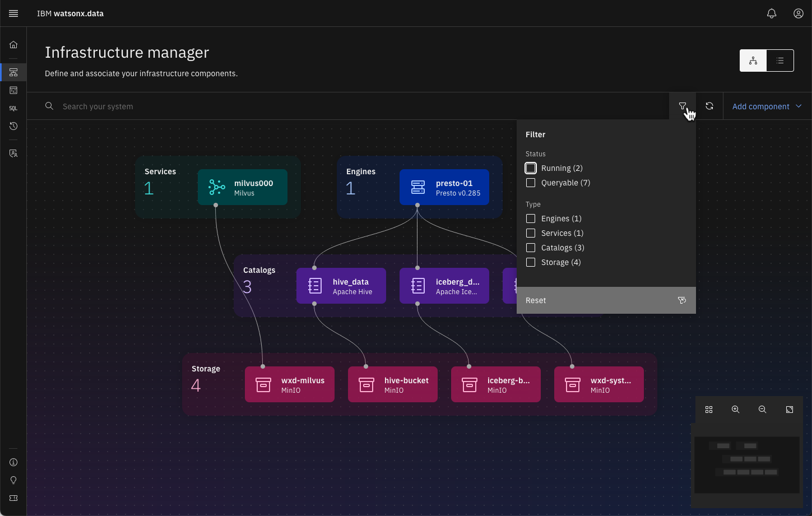Open Access control sidebar icon
The image size is (812, 516).
click(13, 153)
